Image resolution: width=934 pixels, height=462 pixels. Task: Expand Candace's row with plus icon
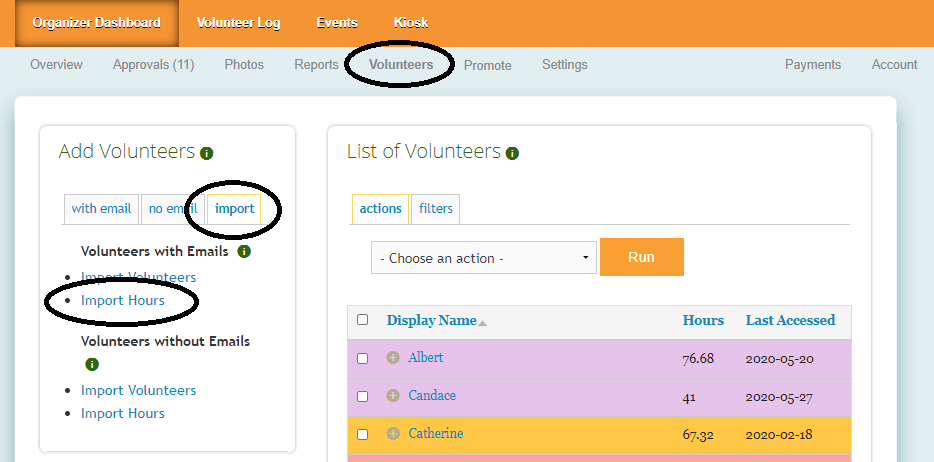pyautogui.click(x=393, y=396)
